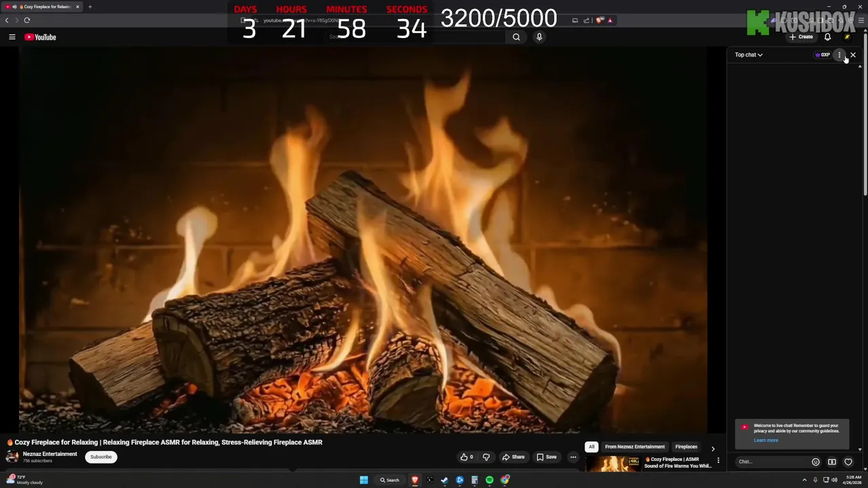This screenshot has height=488, width=868.
Task: Open the emoji picker in chat
Action: point(816,462)
